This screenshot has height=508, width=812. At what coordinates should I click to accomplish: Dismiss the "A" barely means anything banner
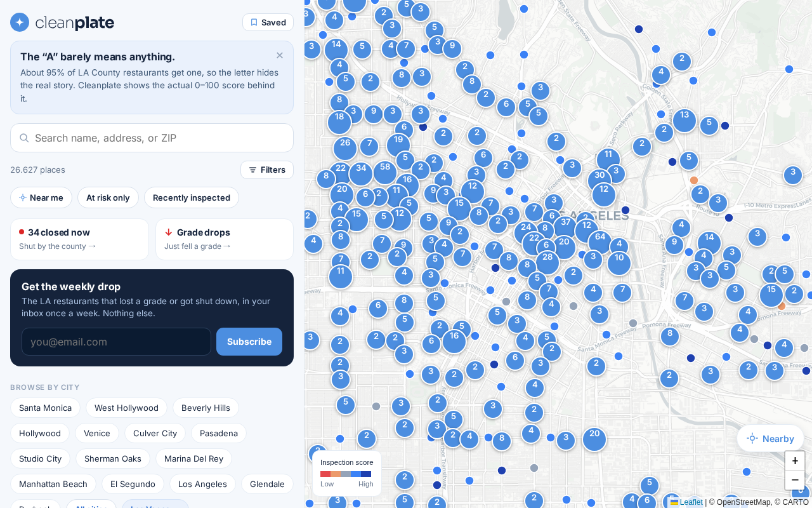(280, 55)
